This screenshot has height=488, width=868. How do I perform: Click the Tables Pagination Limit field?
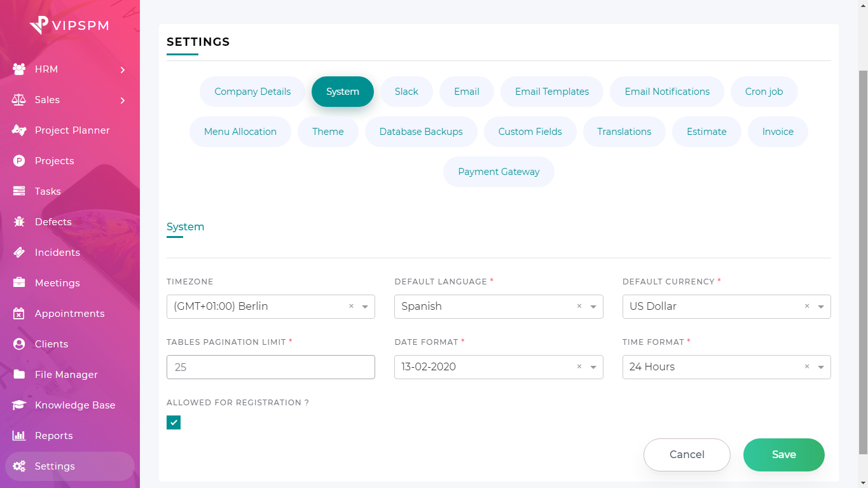[x=270, y=367]
